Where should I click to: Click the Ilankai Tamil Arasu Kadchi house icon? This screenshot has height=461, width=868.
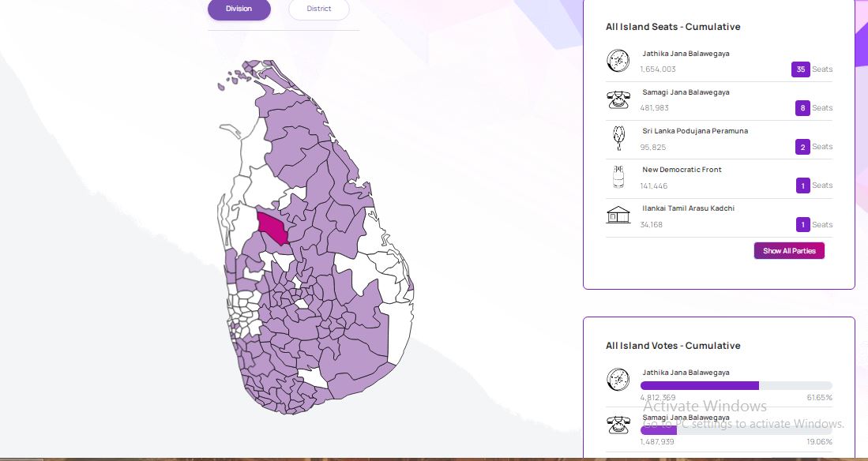(618, 216)
